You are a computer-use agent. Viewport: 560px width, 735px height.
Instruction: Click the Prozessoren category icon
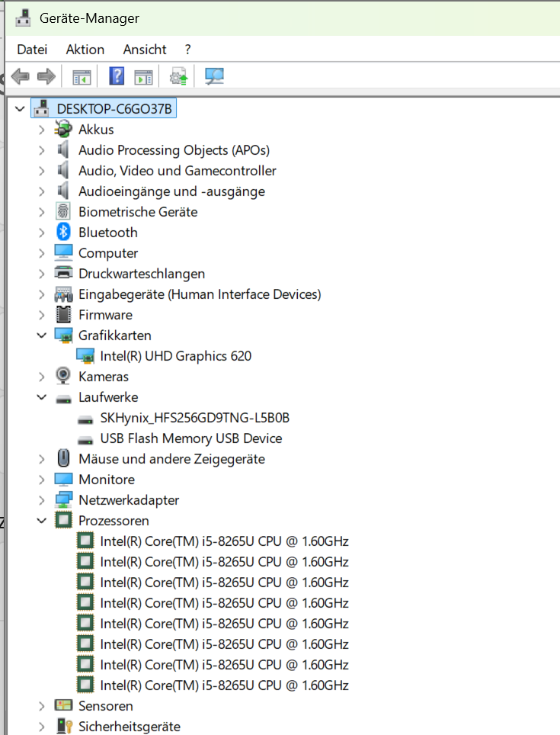[63, 520]
